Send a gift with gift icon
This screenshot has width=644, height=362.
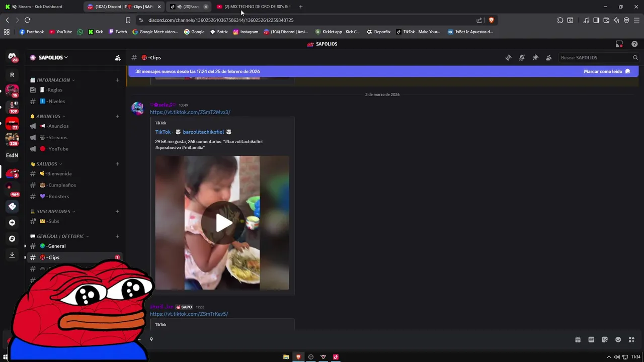click(x=578, y=339)
